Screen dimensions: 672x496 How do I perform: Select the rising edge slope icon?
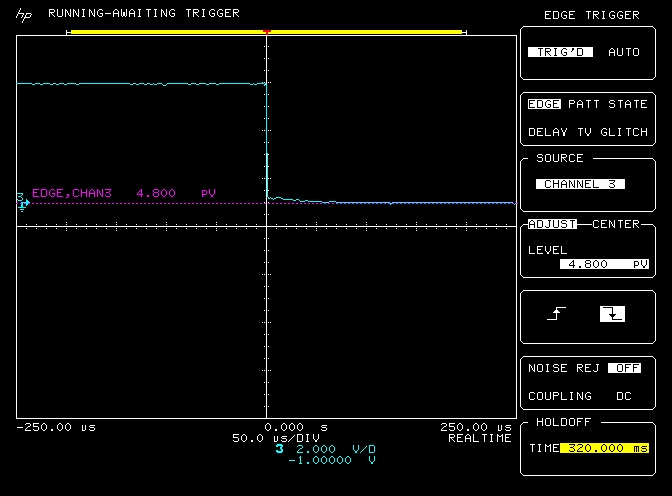pyautogui.click(x=556, y=314)
